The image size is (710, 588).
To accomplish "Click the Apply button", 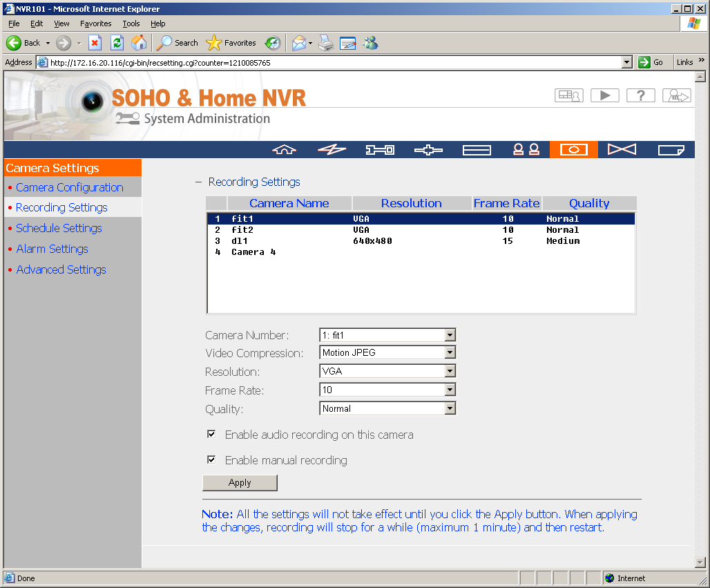I will click(x=240, y=483).
